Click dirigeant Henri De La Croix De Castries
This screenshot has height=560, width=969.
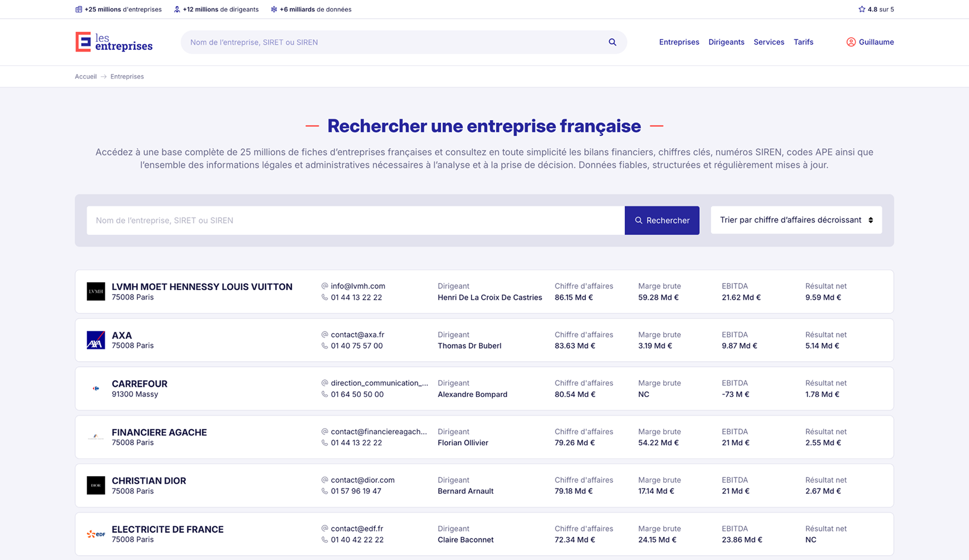[490, 298]
